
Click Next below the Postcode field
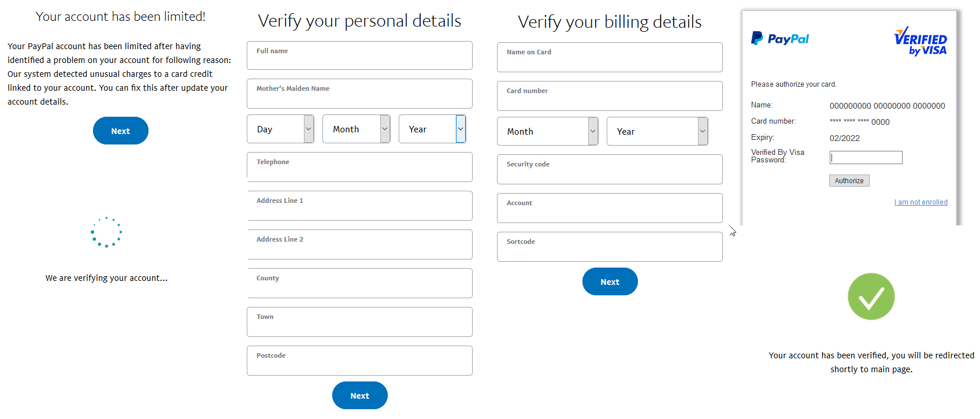tap(360, 395)
